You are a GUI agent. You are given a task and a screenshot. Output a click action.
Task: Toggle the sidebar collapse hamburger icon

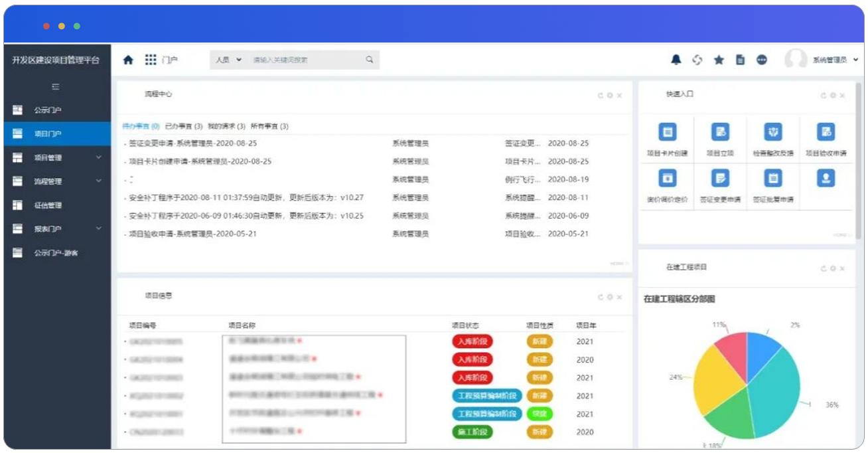(x=56, y=87)
